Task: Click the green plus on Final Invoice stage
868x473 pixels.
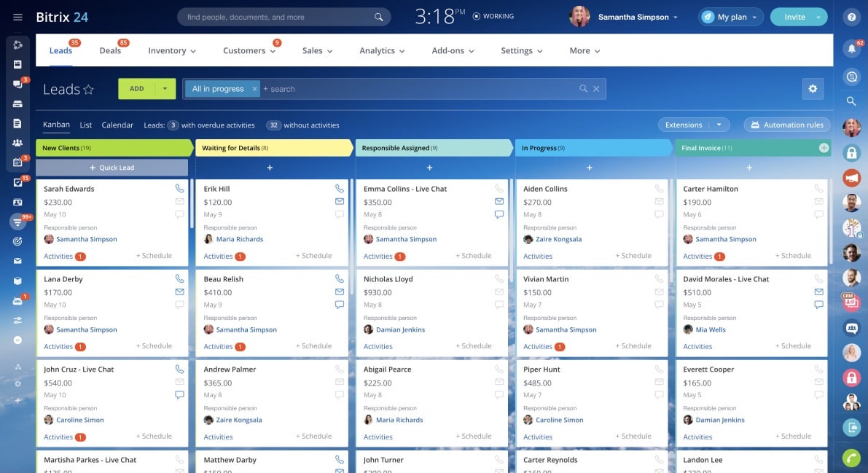Action: point(824,148)
